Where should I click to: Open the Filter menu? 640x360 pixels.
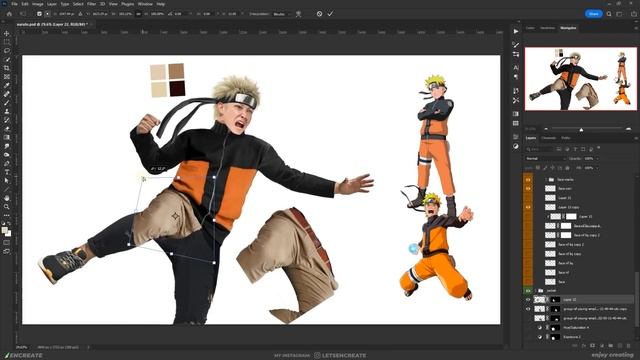pos(91,4)
